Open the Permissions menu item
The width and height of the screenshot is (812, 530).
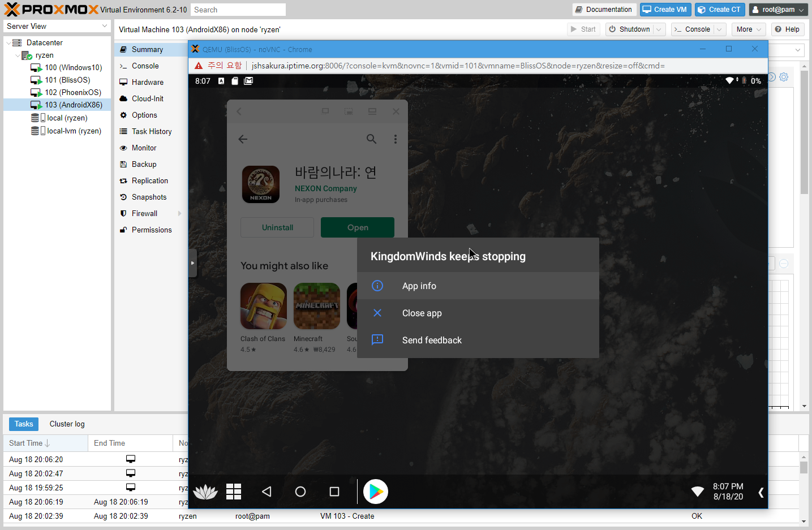(x=151, y=230)
